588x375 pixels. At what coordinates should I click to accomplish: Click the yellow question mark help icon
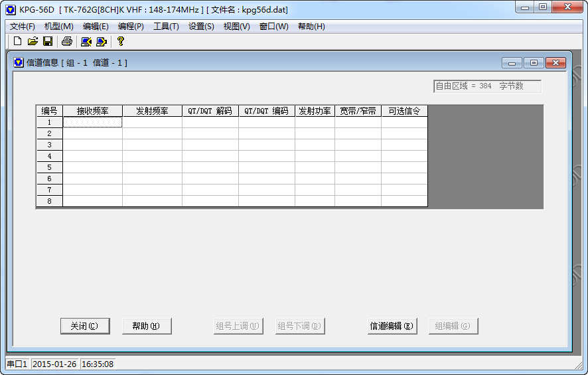tap(120, 41)
